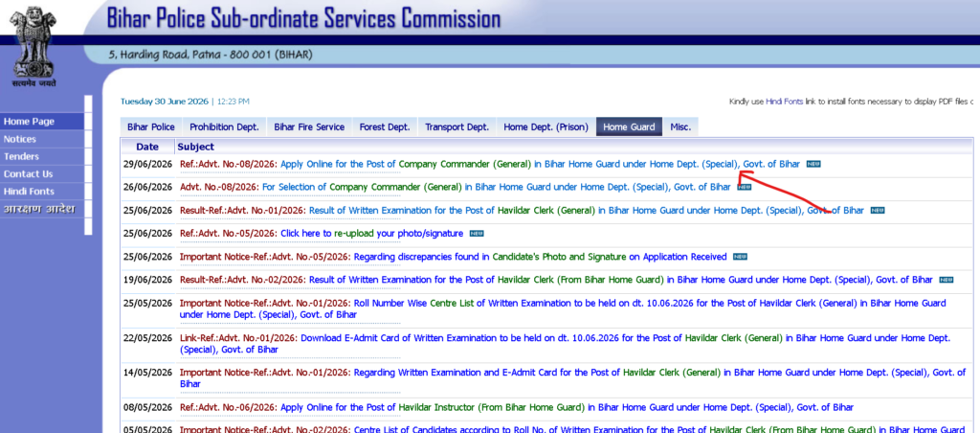Viewport: 980px width, 433px height.
Task: Switch to Misc. tab
Action: click(x=680, y=127)
